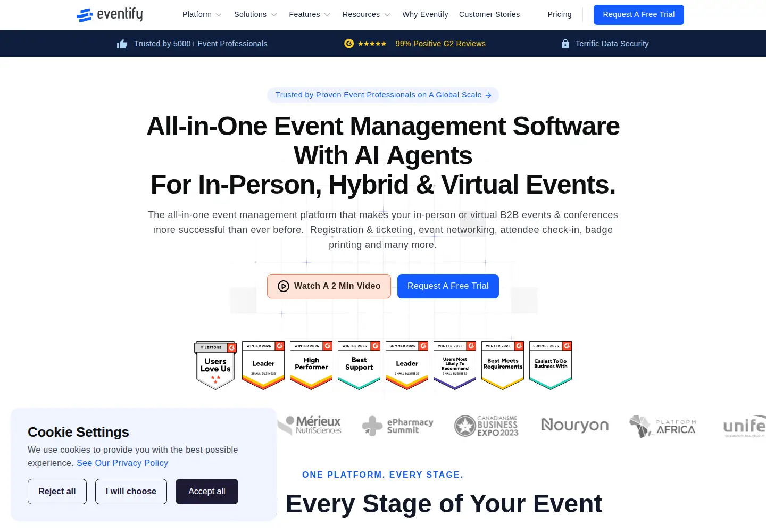Click the Mérieux NutriSciences logo
This screenshot has width=766, height=532.
tap(310, 426)
